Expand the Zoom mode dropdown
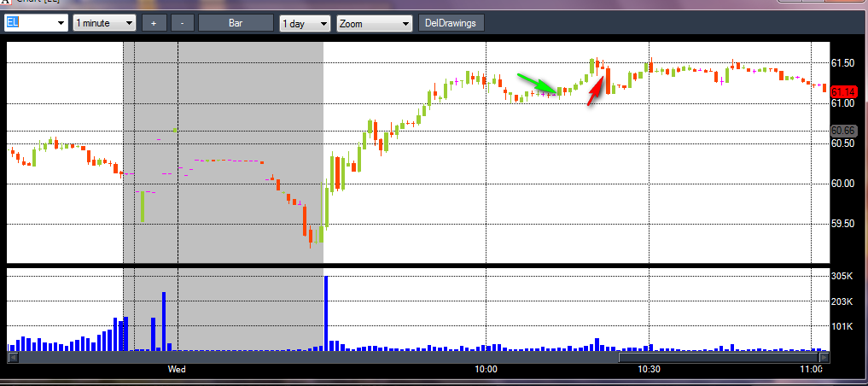 coord(375,23)
